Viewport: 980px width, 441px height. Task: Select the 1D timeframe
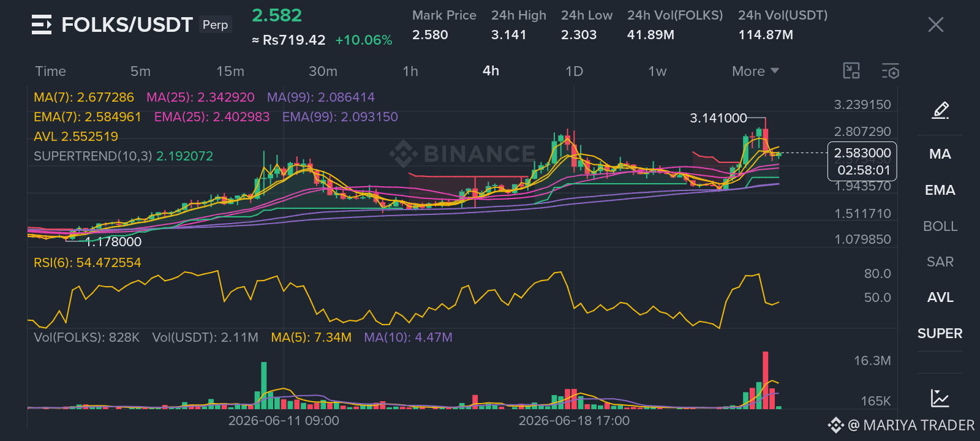(x=574, y=71)
